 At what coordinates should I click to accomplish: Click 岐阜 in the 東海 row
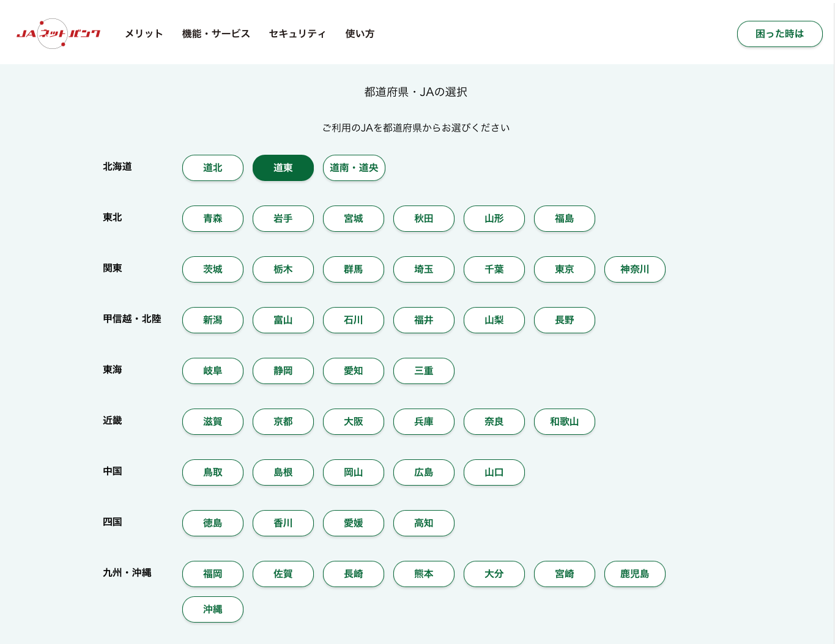click(x=213, y=371)
